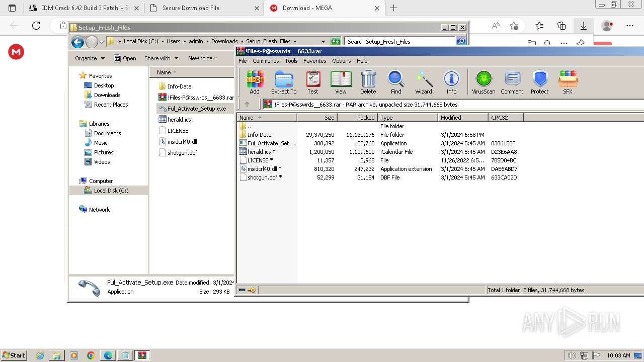The width and height of the screenshot is (644, 362).
Task: Click the WinRAR taskbar button
Action: [x=142, y=355]
